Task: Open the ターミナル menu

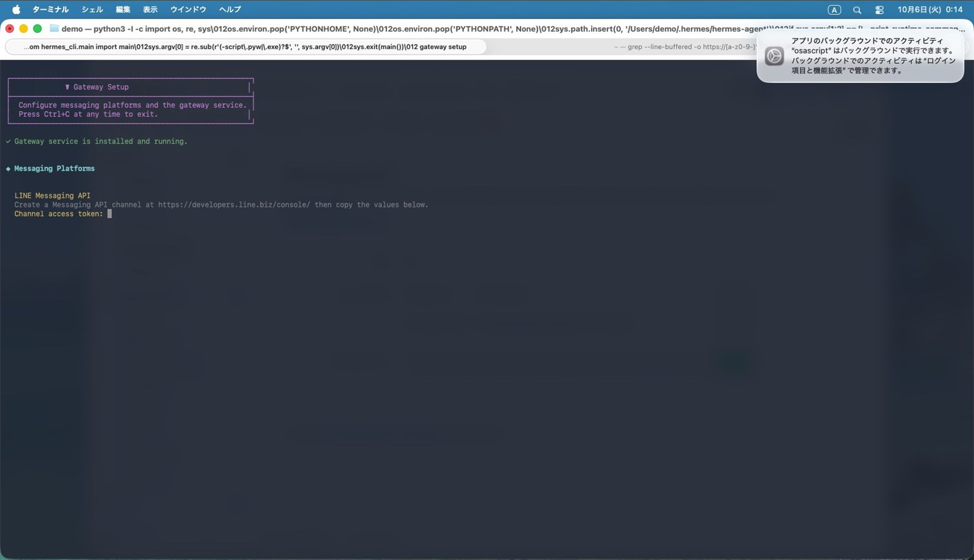Action: pos(51,10)
